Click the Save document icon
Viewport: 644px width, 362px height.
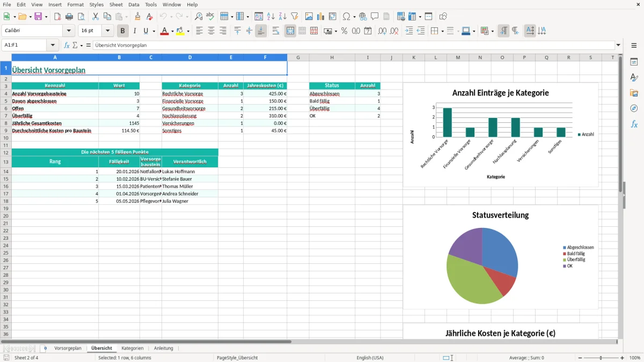point(38,17)
